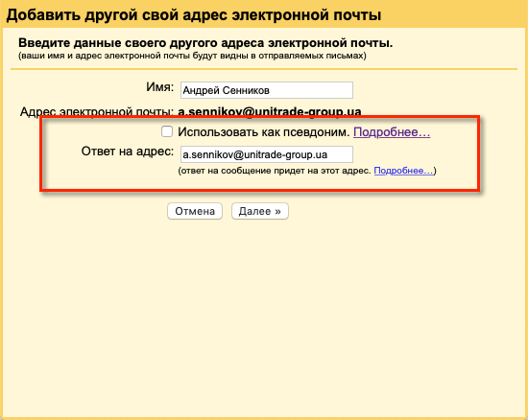Click the "Ответ на адрес:" label
This screenshot has width=528, height=420.
pyautogui.click(x=128, y=152)
